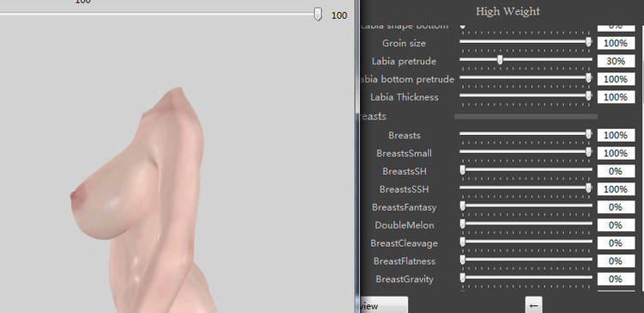644x313 pixels.
Task: Edit the BreastGravity percentage field
Action: point(616,279)
